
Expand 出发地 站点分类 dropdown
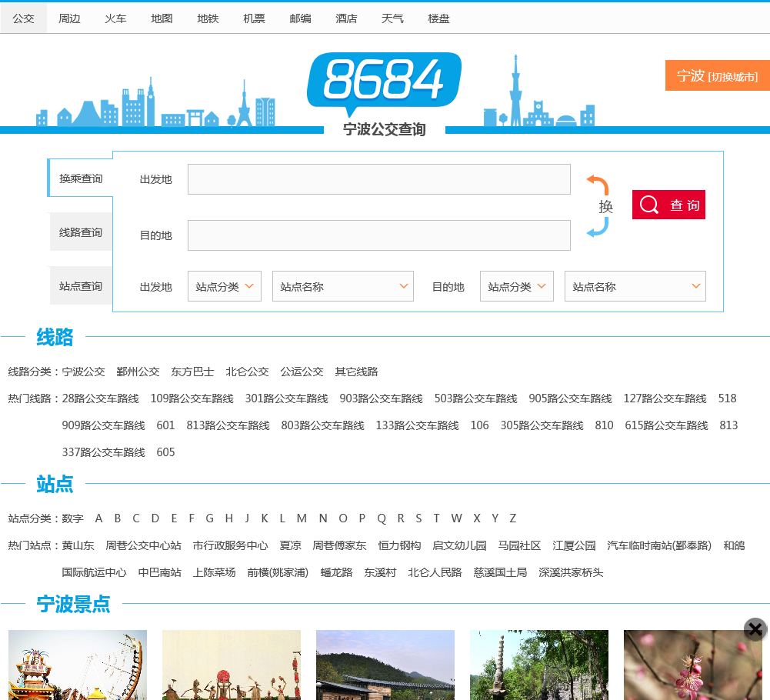coord(225,286)
